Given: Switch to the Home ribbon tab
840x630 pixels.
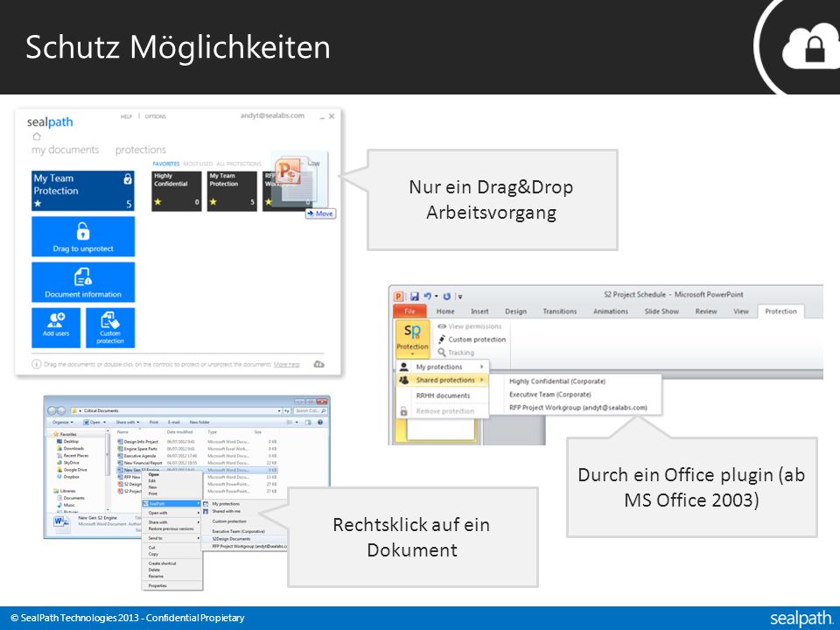Looking at the screenshot, I should pyautogui.click(x=445, y=311).
